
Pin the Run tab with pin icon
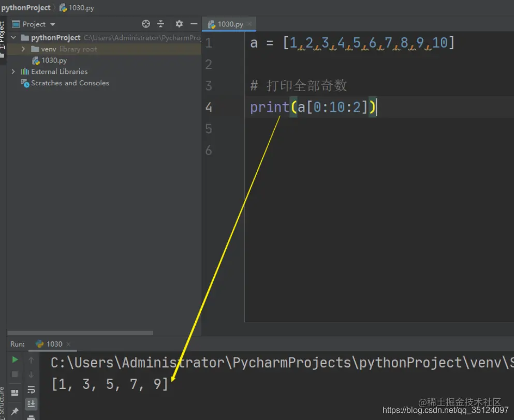14,411
